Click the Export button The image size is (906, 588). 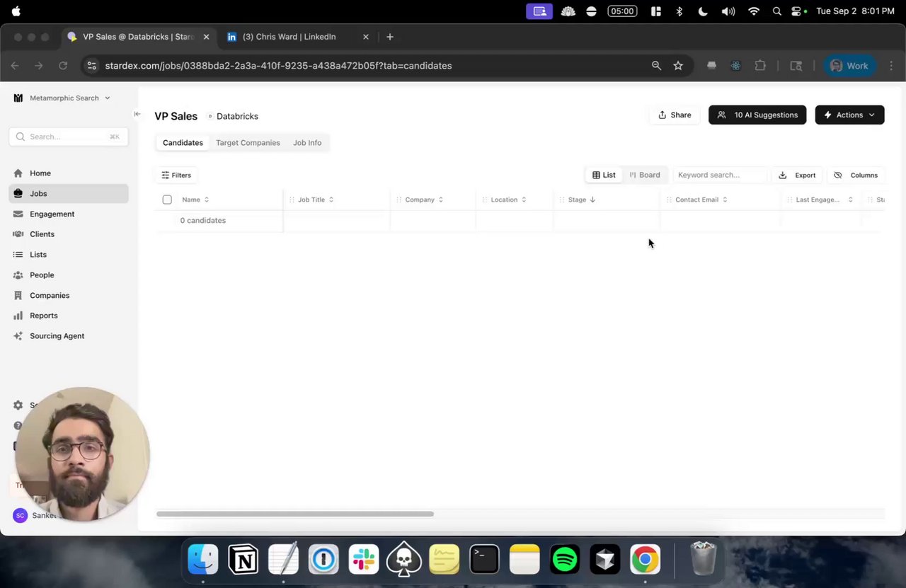coord(797,175)
